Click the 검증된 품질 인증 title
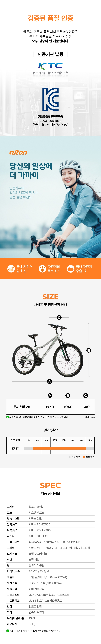101x644 pixels. 50,18
